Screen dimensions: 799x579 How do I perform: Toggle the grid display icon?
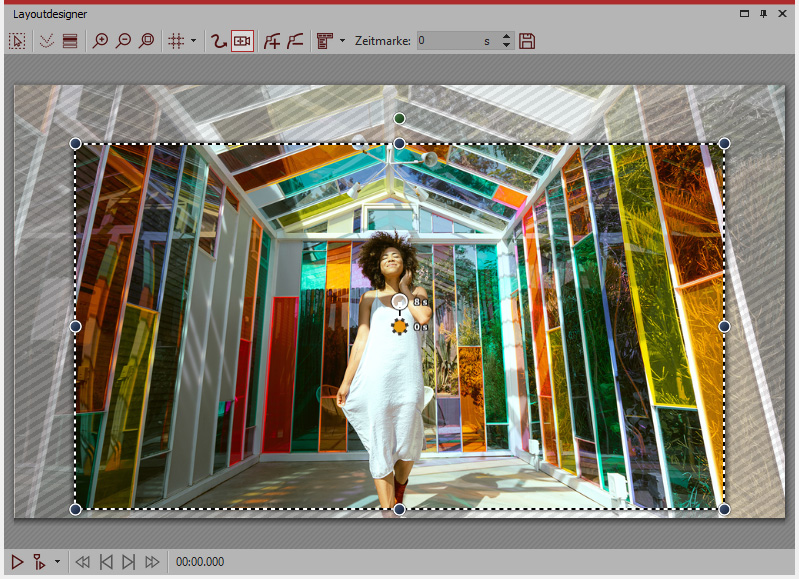[x=176, y=41]
